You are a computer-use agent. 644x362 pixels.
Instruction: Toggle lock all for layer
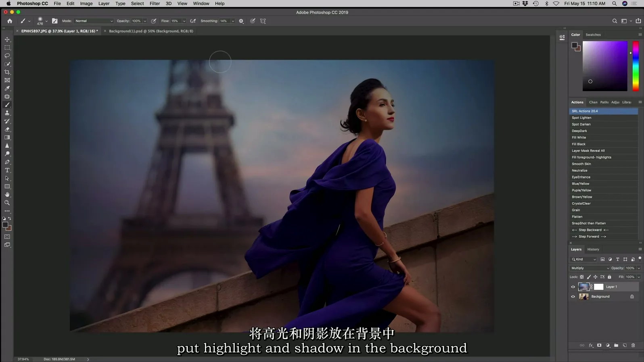609,277
